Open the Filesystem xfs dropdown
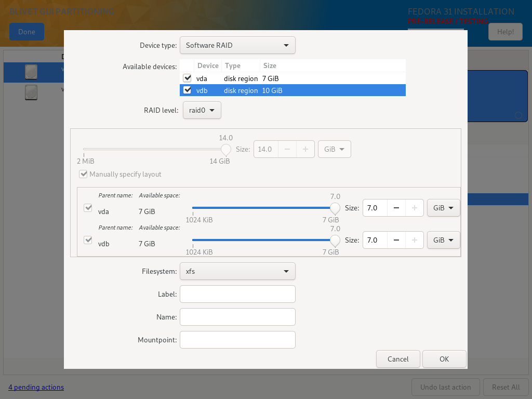 (237, 271)
